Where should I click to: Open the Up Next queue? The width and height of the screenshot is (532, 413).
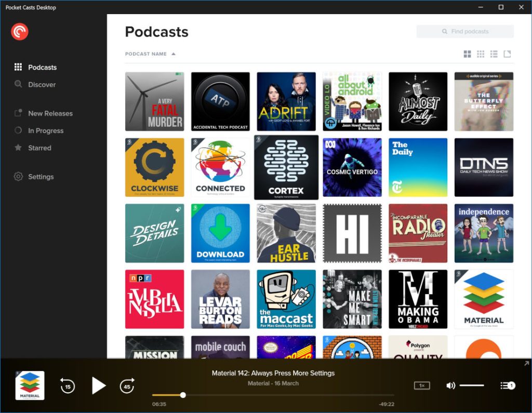point(507,385)
